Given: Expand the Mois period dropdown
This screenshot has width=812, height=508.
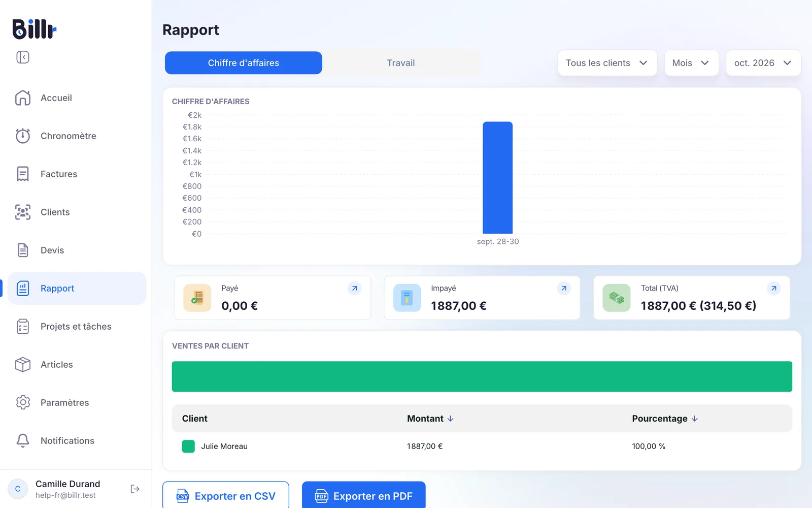Looking at the screenshot, I should tap(691, 63).
